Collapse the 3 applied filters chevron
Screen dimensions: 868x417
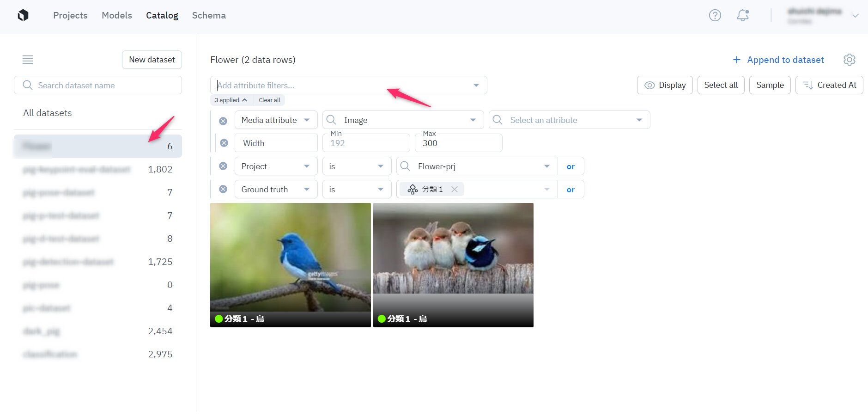(244, 100)
